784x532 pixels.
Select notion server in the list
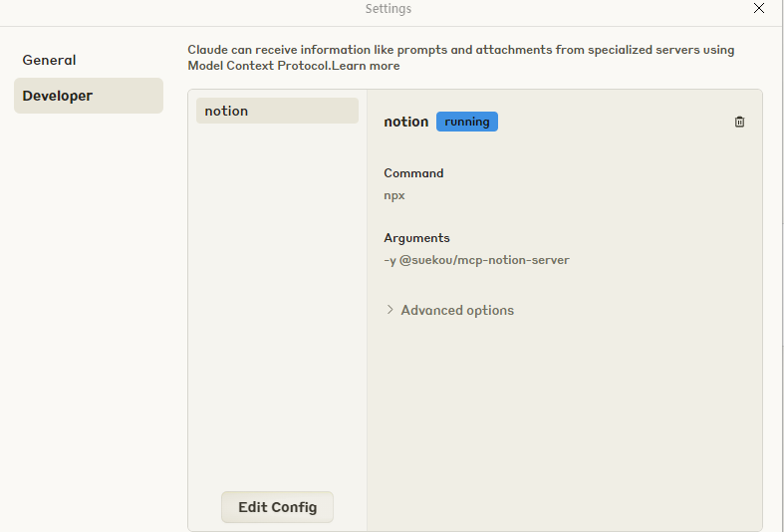(277, 111)
